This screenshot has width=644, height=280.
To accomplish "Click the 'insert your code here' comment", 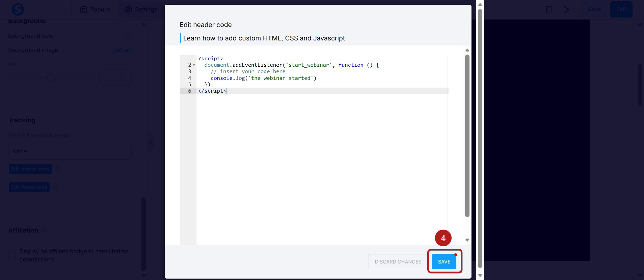I will coord(248,71).
